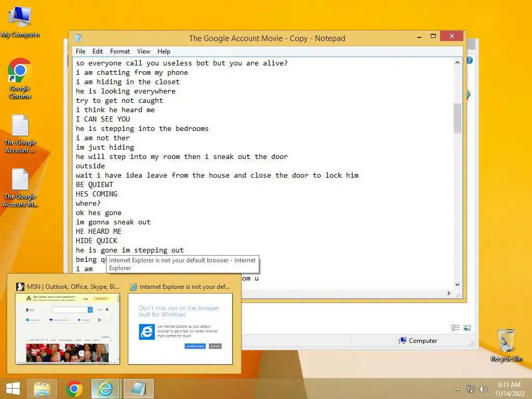Click the line 'im gonna sneak out'
This screenshot has height=399, width=532.
(x=113, y=222)
